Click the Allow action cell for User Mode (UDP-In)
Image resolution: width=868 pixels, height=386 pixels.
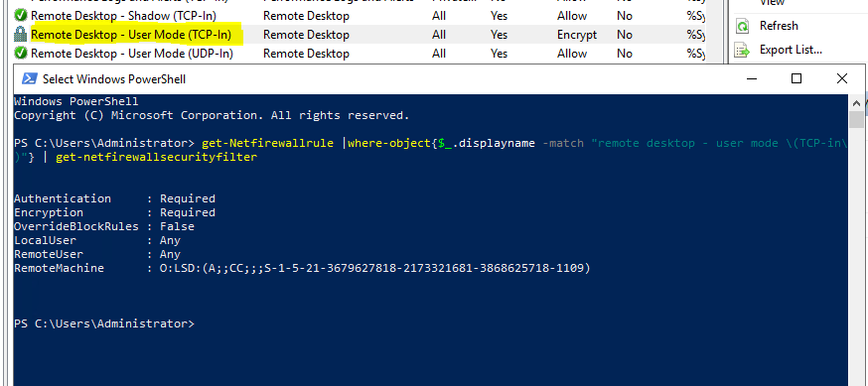click(572, 54)
